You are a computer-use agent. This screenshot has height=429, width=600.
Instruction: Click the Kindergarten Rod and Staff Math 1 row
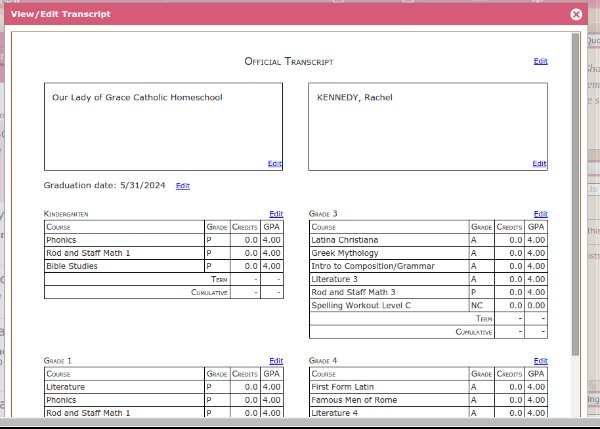click(x=164, y=253)
